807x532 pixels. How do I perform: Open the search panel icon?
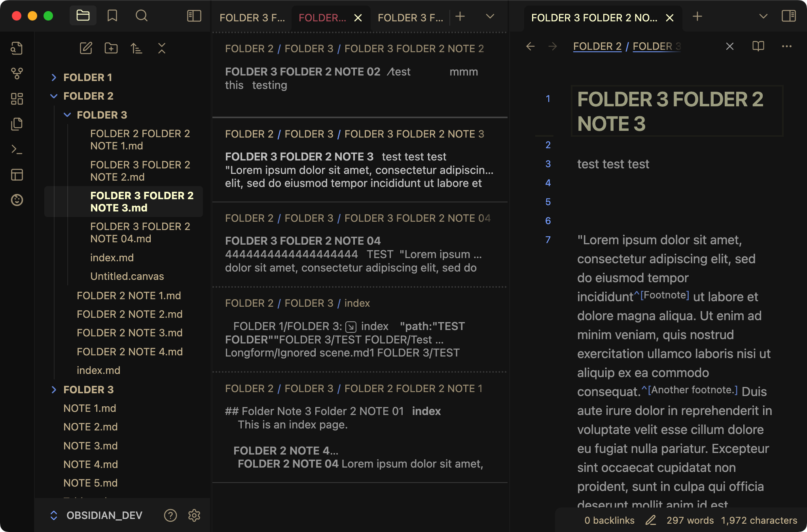[141, 16]
